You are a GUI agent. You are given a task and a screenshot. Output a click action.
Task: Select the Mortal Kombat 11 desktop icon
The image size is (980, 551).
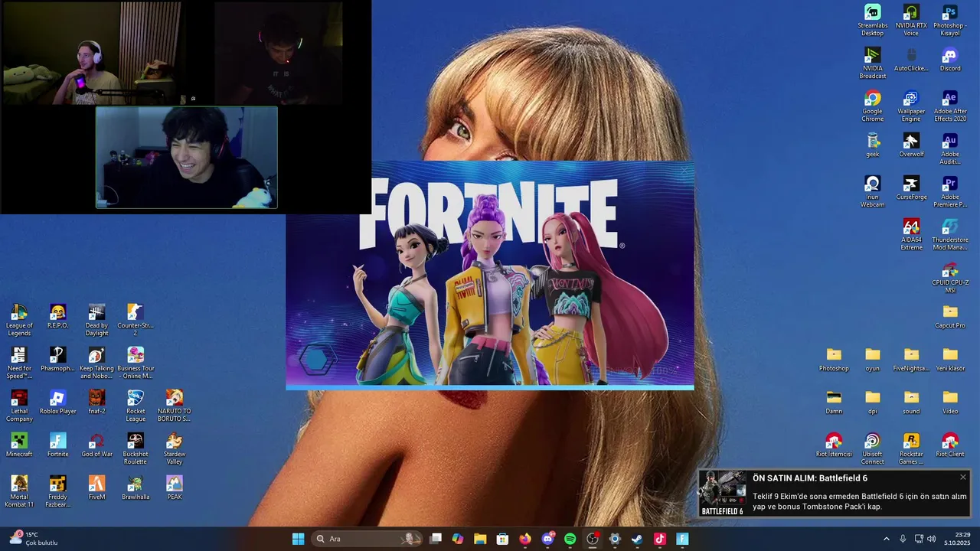[x=19, y=491]
